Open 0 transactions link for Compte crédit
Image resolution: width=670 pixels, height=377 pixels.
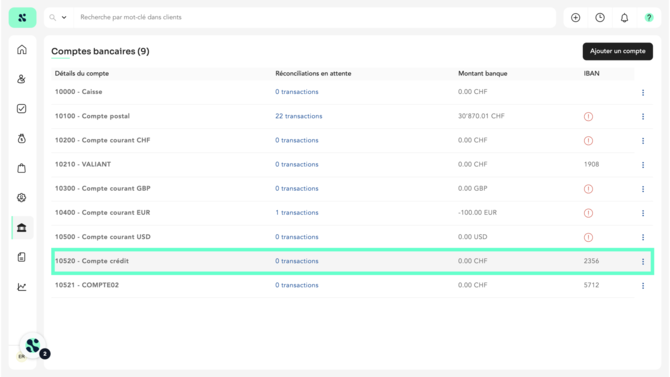coord(297,261)
